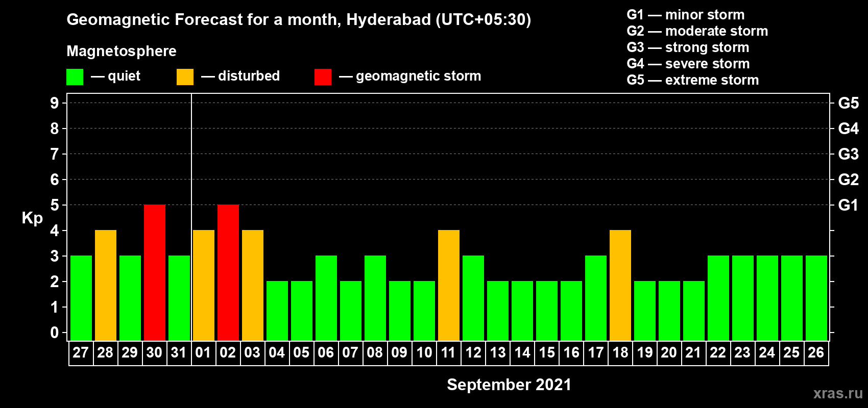
Task: Click date label 21 on the axis
Action: pyautogui.click(x=693, y=352)
